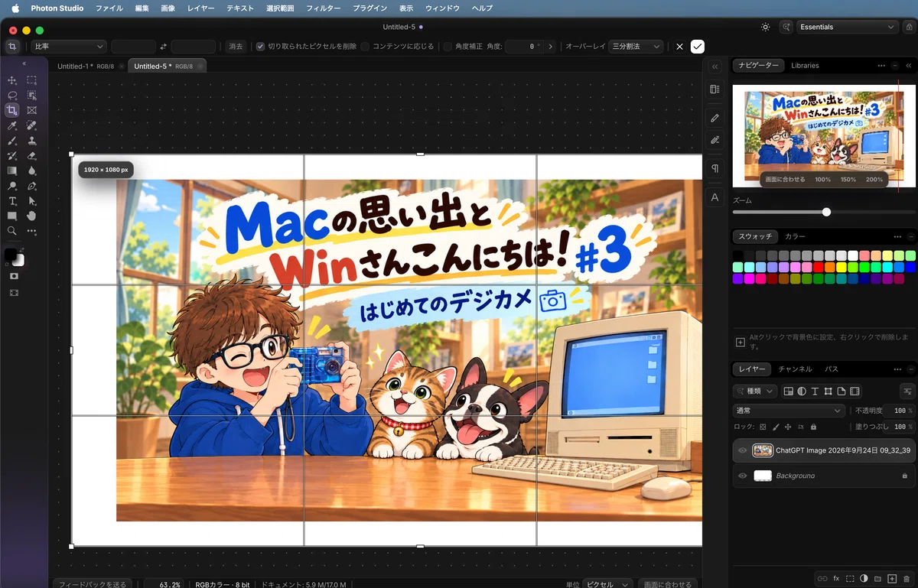918x588 pixels.
Task: Select the Zoom magnifier tool
Action: 12,231
